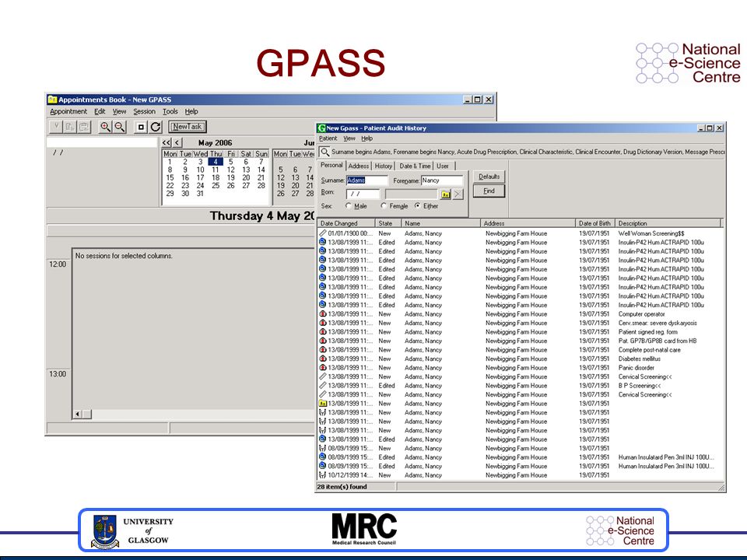Open Session menu in Appointments Book
The height and width of the screenshot is (560, 747).
145,111
